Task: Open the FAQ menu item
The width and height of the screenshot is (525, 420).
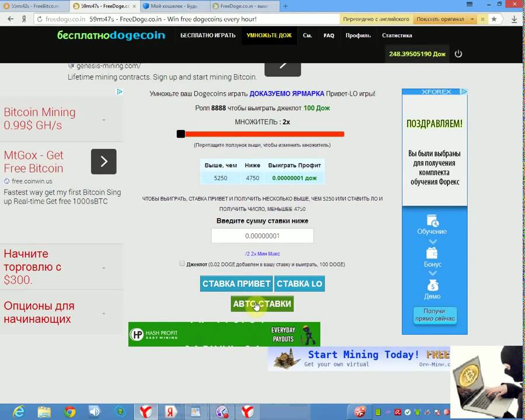Action: (329, 35)
